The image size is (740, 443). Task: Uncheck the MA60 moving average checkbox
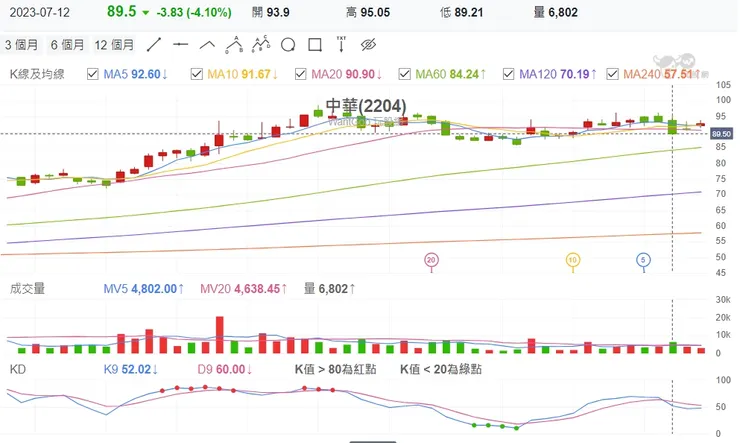(x=404, y=74)
